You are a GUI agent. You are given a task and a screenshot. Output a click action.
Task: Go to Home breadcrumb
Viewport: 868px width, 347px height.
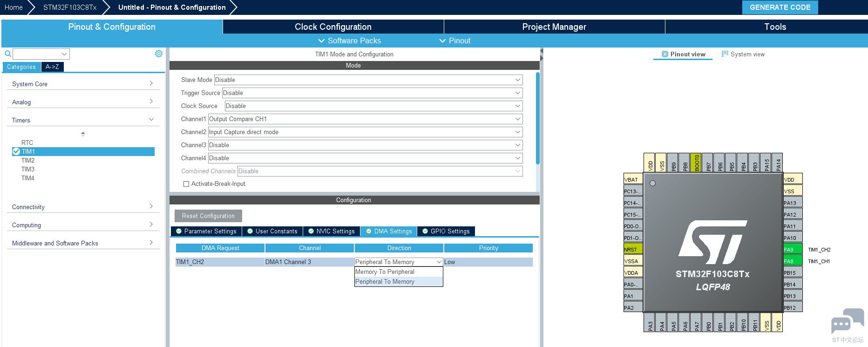[x=14, y=7]
